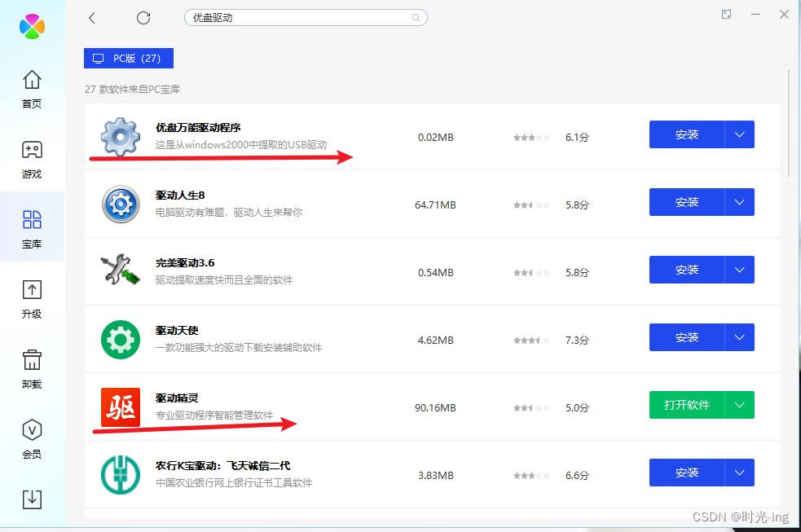Click the 驱动天使 green gear icon
Image resolution: width=801 pixels, height=532 pixels.
(121, 340)
